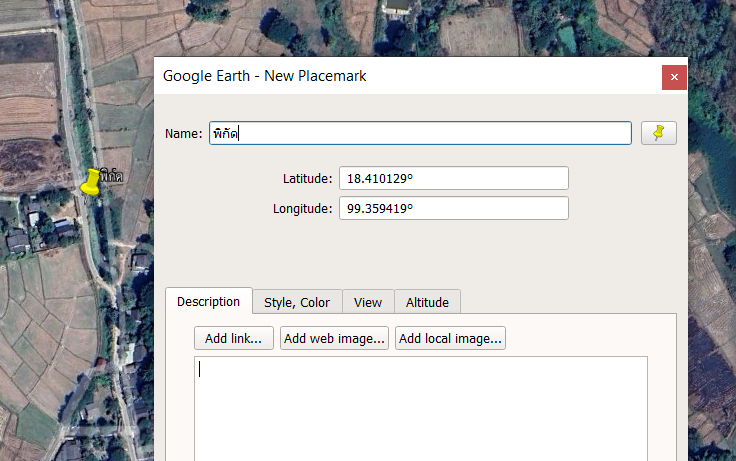736x461 pixels.
Task: Click the Latitude: label text
Action: [307, 179]
